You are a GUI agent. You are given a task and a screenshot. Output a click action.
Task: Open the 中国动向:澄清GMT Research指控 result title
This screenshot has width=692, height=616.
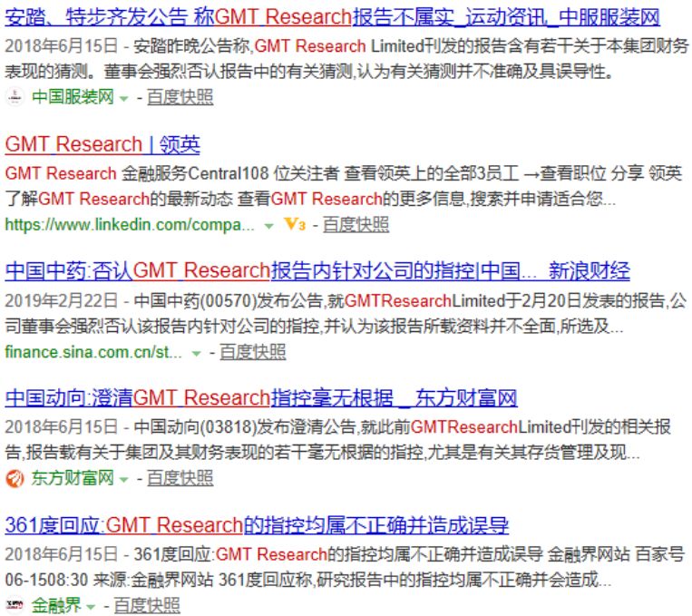tap(261, 398)
